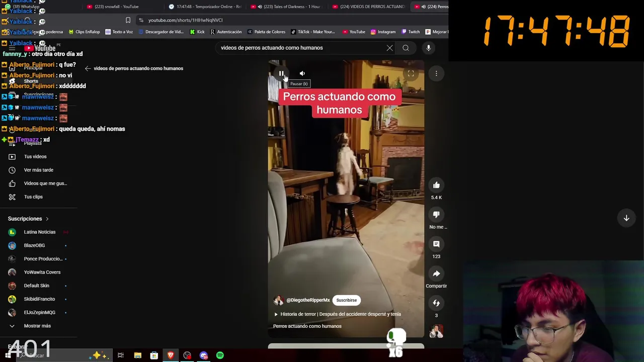Go to next short with down arrow
This screenshot has height=362, width=644.
pos(626,218)
